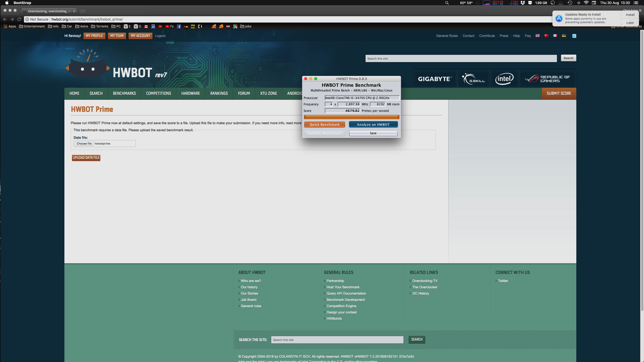644x362 pixels.
Task: Click the page vertical scrollbar
Action: [x=642, y=171]
